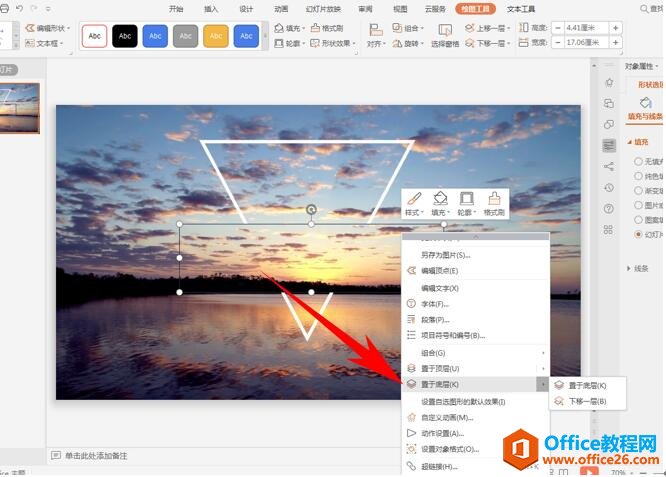
Task: Choose 编辑文字(X) from context menu
Action: (475, 288)
